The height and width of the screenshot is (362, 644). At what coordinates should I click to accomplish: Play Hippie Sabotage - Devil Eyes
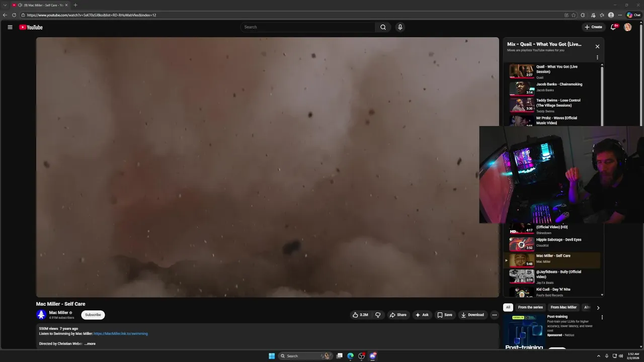click(x=552, y=243)
